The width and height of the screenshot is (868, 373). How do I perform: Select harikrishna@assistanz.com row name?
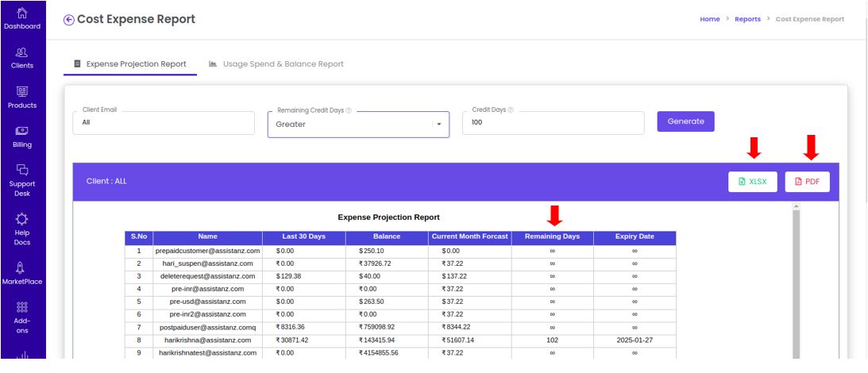pos(207,340)
